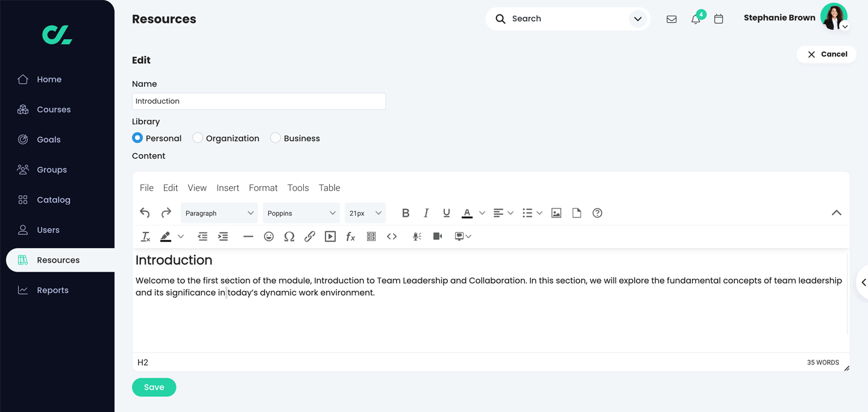Open the Tools menu

click(298, 188)
